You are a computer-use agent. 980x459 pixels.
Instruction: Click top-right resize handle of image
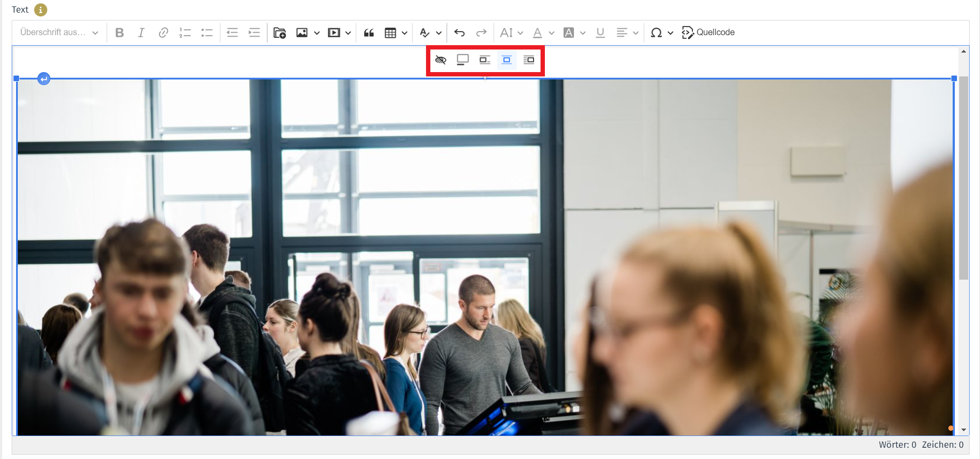pos(954,79)
